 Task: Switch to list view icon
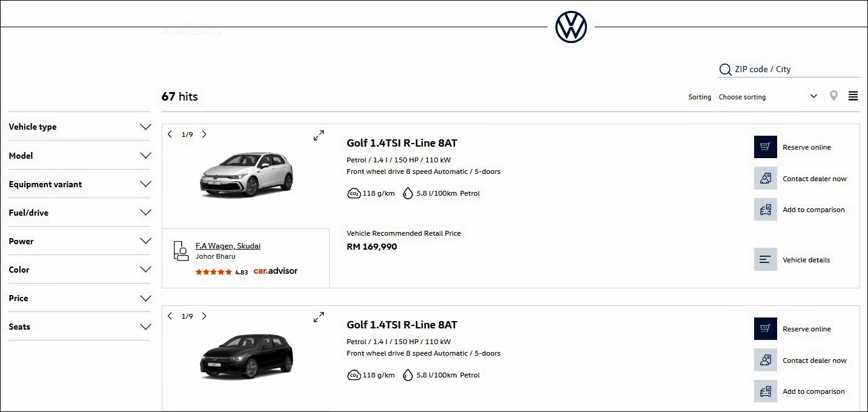point(853,96)
